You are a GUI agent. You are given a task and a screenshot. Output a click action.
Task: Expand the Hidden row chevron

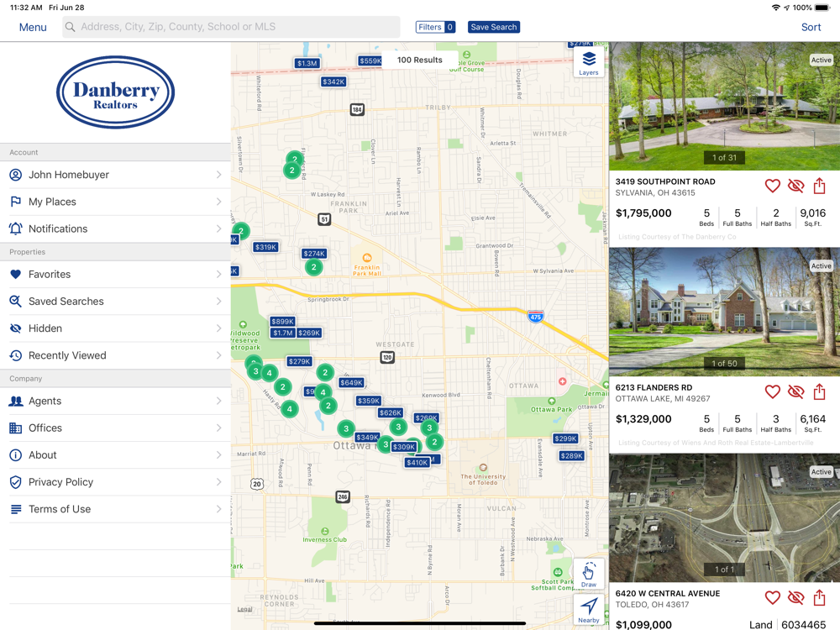click(218, 328)
